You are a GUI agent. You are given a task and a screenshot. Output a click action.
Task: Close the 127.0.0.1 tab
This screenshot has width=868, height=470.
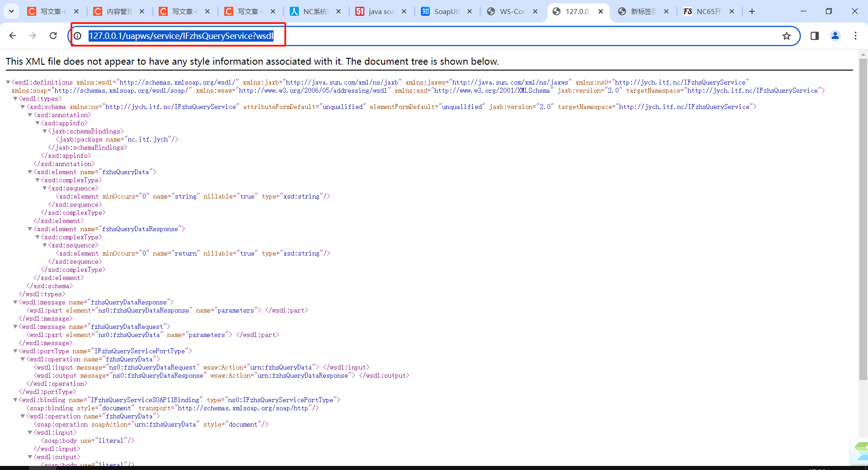tap(601, 11)
